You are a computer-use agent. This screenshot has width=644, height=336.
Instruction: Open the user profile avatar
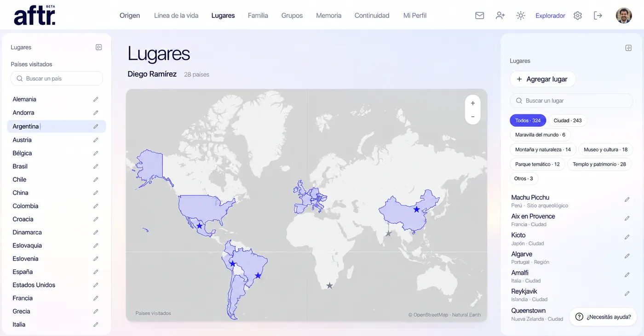tap(624, 16)
